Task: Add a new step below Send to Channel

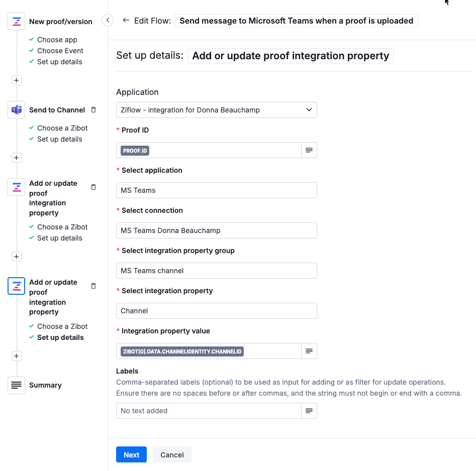Action: pyautogui.click(x=16, y=157)
